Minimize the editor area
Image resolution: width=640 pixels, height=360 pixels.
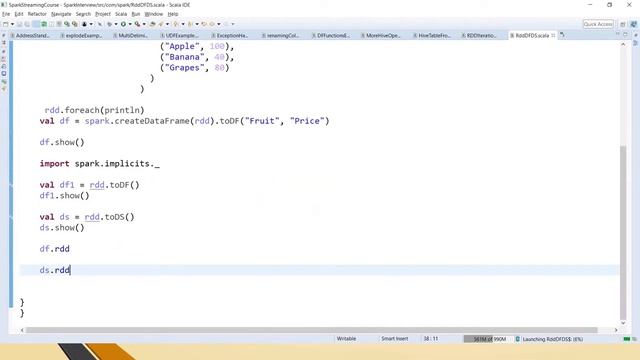click(x=618, y=34)
